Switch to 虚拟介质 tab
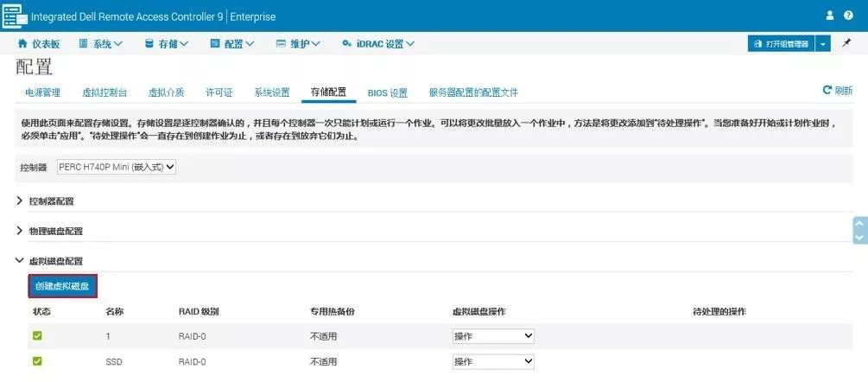This screenshot has width=868, height=382. 166,92
